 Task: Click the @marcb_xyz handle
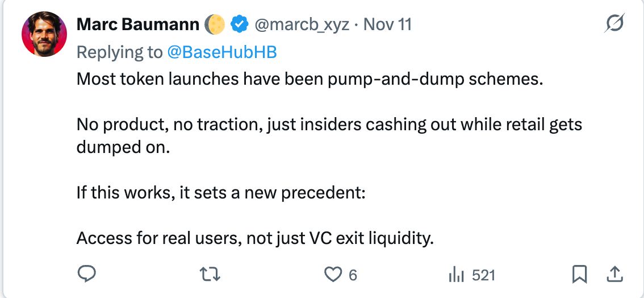point(302,24)
